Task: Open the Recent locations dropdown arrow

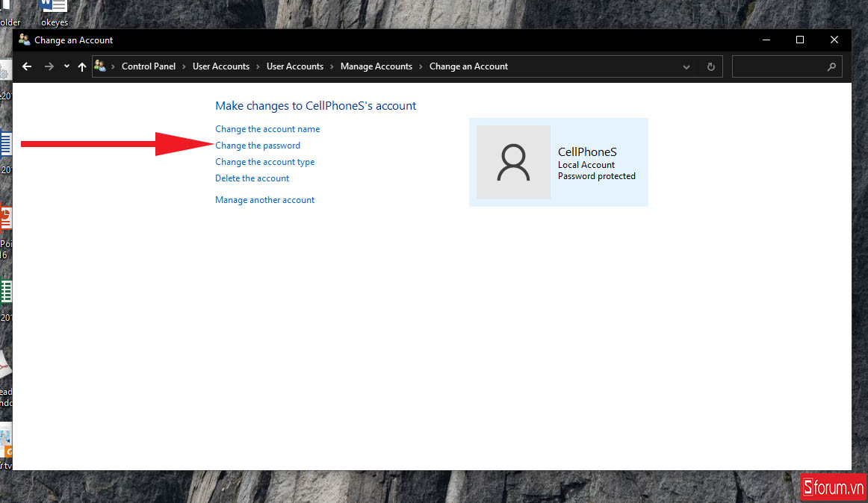Action: point(66,66)
